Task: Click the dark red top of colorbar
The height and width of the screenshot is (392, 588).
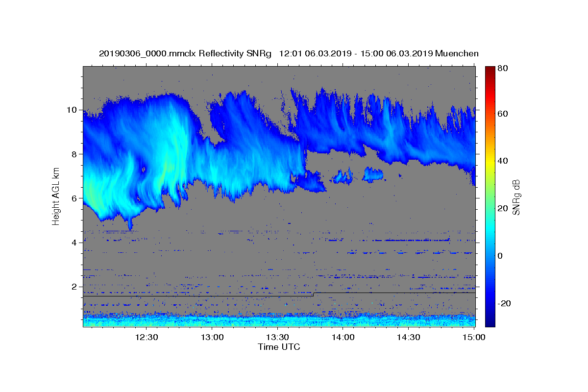Action: coord(490,70)
